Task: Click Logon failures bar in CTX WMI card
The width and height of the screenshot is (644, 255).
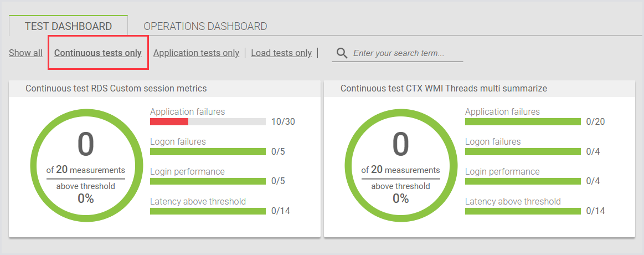Action: [x=523, y=151]
